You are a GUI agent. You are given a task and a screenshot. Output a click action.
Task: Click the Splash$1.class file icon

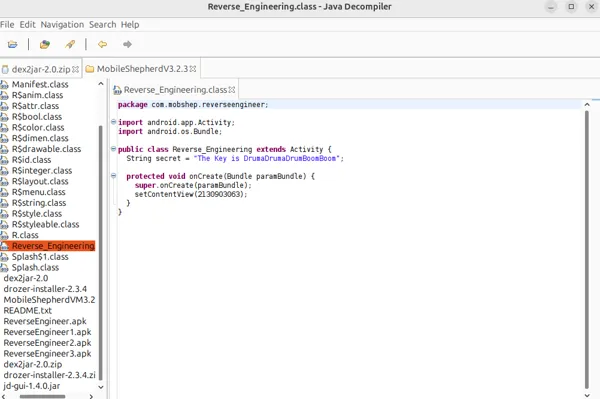tap(5, 257)
